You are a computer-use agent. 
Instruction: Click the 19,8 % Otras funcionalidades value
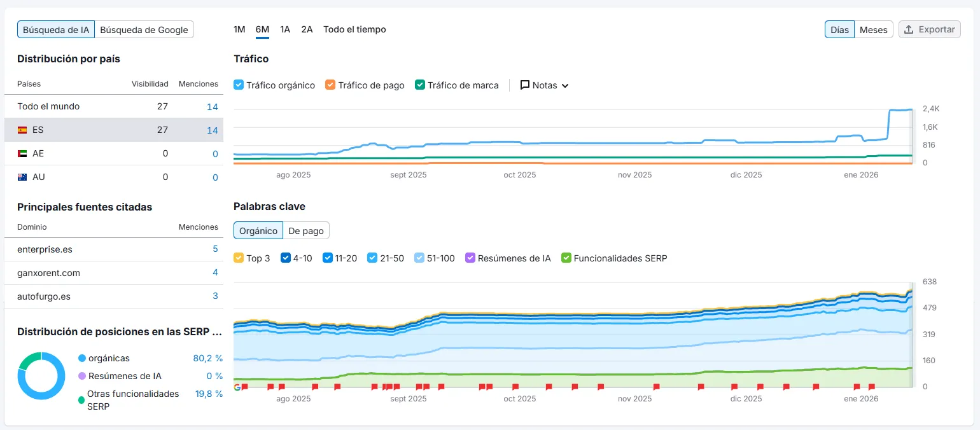tap(209, 394)
